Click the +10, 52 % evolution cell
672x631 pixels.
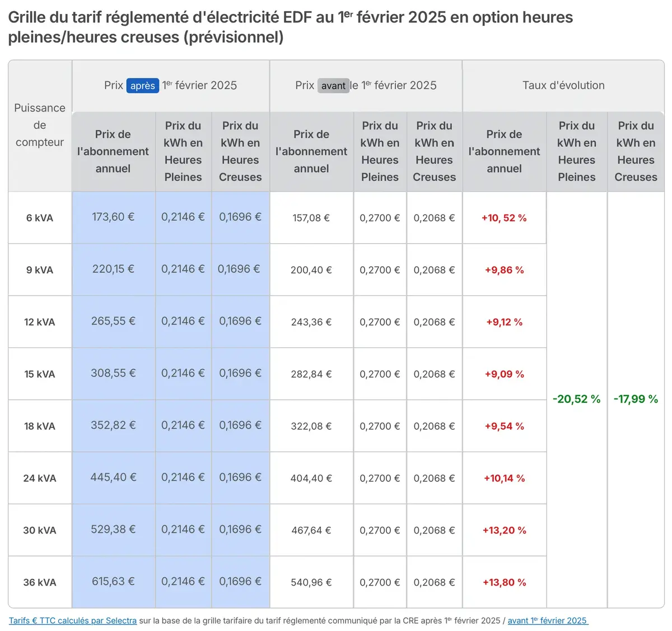pyautogui.click(x=503, y=217)
